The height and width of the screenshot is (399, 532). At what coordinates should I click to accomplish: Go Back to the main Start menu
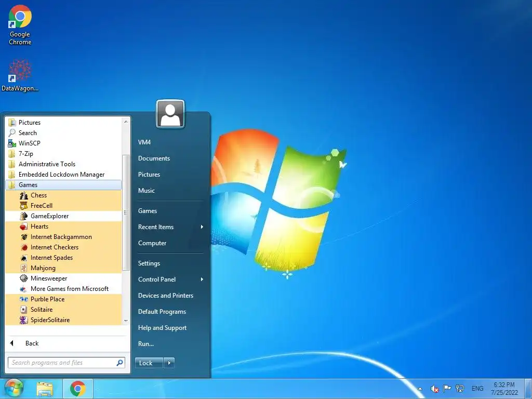coord(32,343)
